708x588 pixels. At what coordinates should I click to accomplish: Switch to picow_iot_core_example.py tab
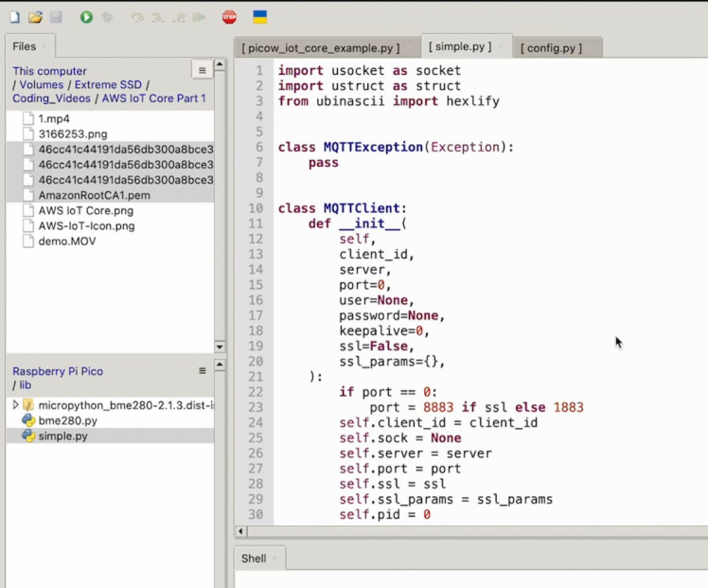[320, 47]
